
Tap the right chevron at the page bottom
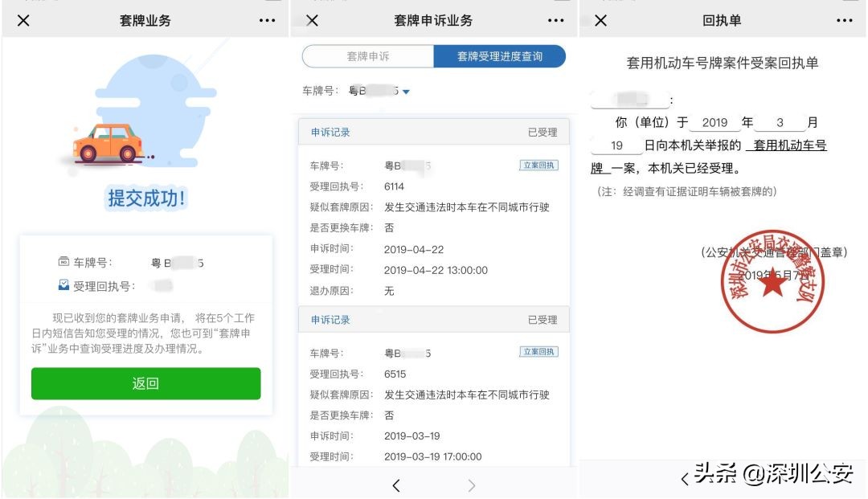point(471,485)
